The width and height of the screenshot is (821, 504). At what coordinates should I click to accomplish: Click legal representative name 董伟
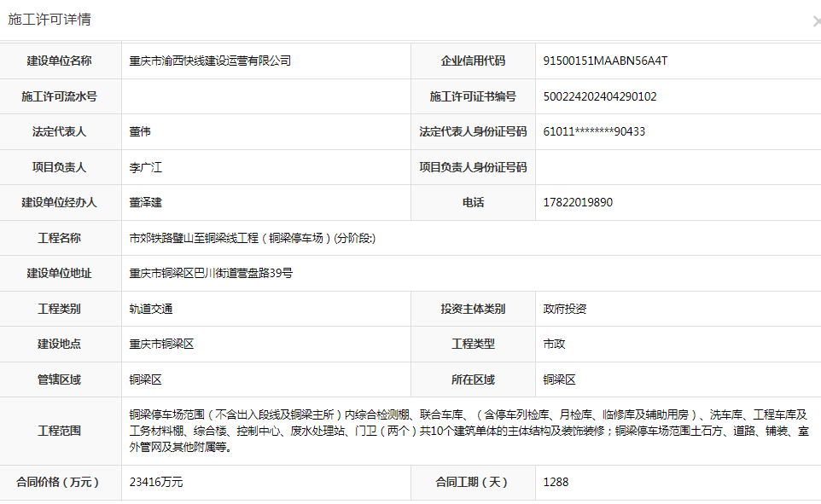(140, 132)
